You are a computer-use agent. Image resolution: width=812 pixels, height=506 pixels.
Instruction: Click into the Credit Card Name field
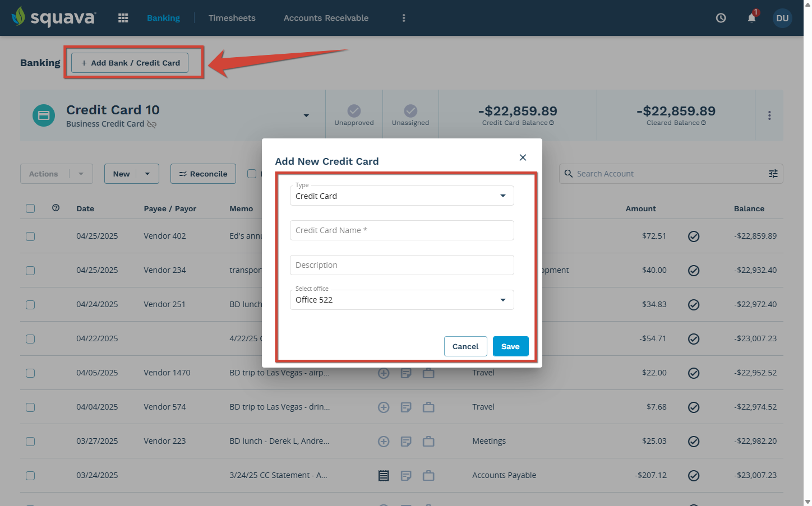tap(402, 230)
